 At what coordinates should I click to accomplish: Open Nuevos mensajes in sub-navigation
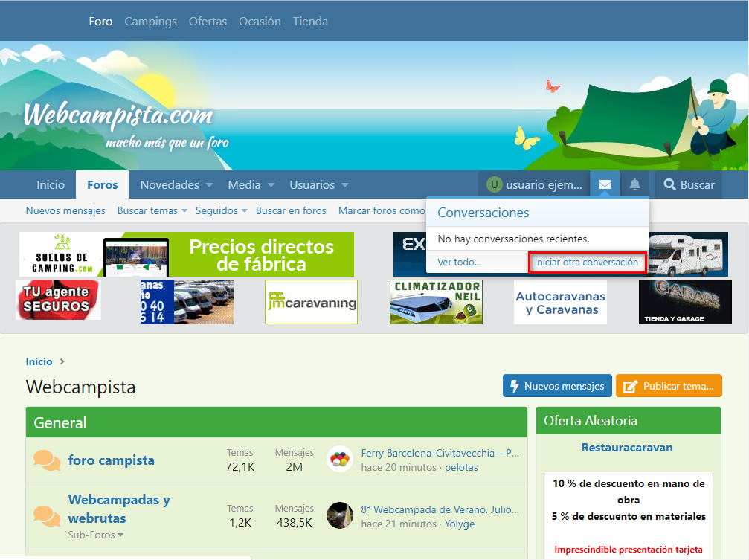[x=65, y=210]
